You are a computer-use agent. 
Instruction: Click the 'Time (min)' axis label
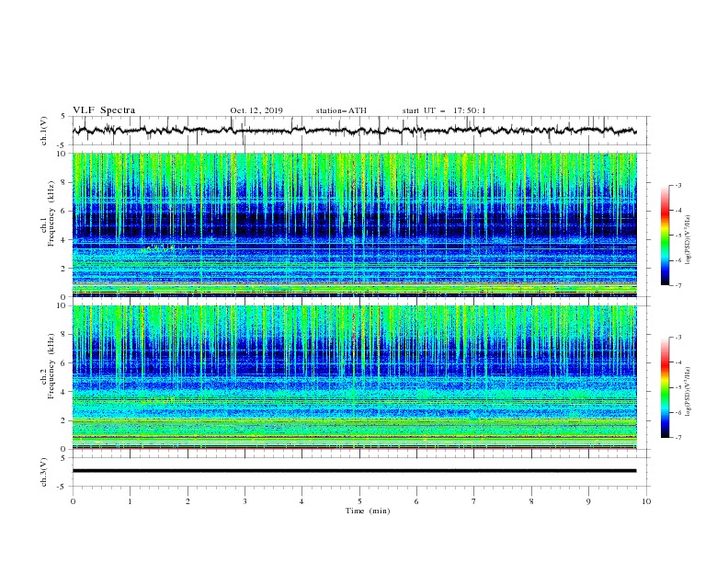click(368, 511)
